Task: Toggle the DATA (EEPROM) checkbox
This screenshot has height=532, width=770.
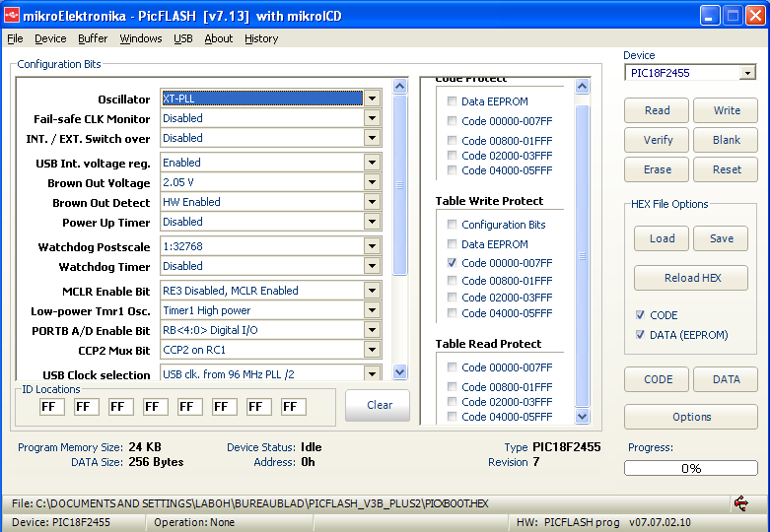Action: point(642,335)
